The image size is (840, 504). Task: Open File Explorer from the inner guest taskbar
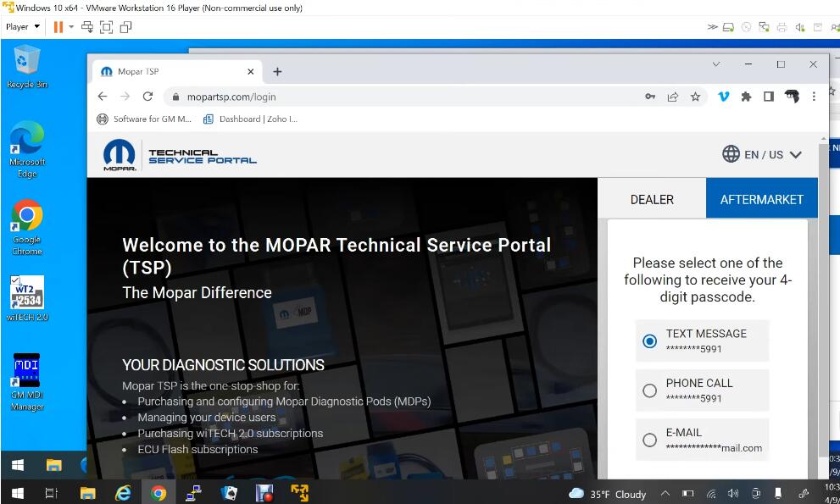pyautogui.click(x=53, y=465)
